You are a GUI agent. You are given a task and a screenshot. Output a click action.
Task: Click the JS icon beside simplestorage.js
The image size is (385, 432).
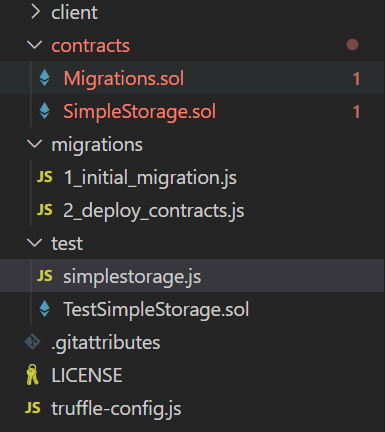click(45, 276)
